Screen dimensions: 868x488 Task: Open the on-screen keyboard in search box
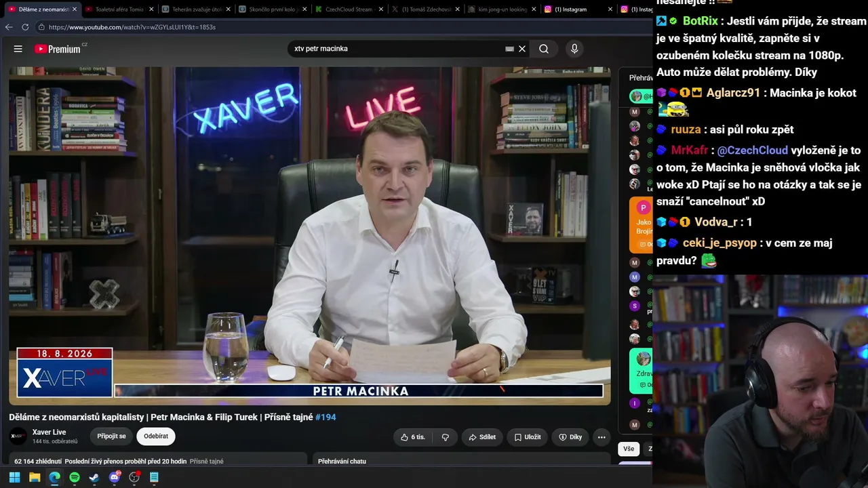pos(509,49)
